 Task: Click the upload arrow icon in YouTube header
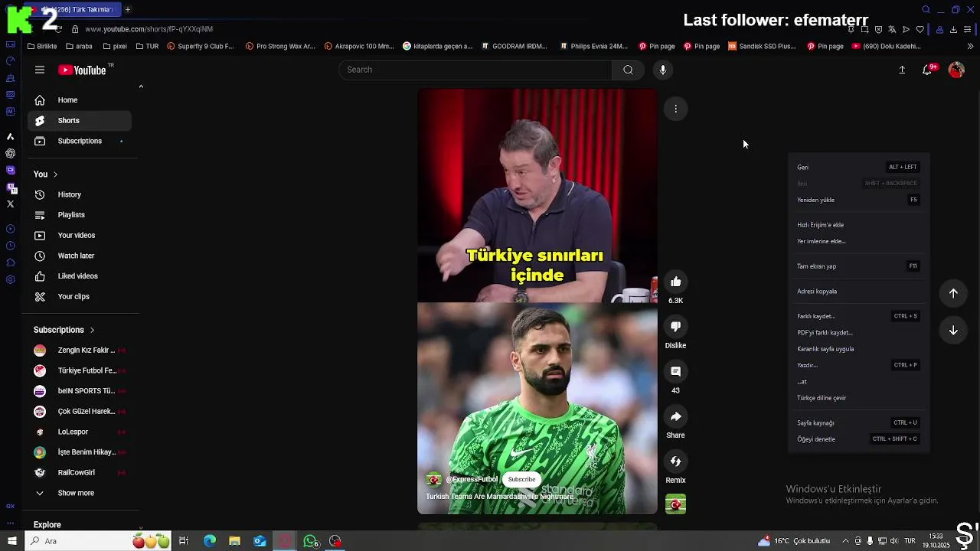(902, 70)
